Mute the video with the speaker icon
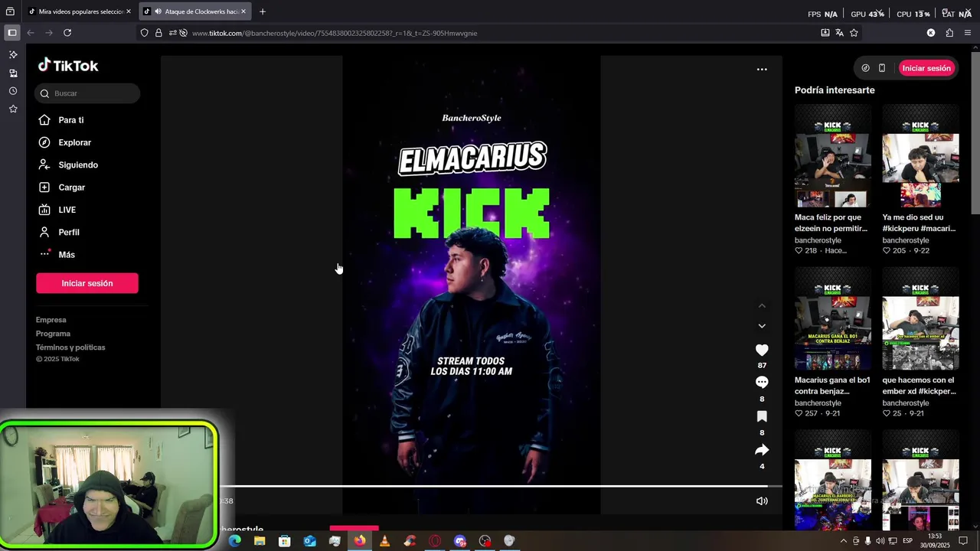Viewport: 980px width, 551px height. (762, 501)
